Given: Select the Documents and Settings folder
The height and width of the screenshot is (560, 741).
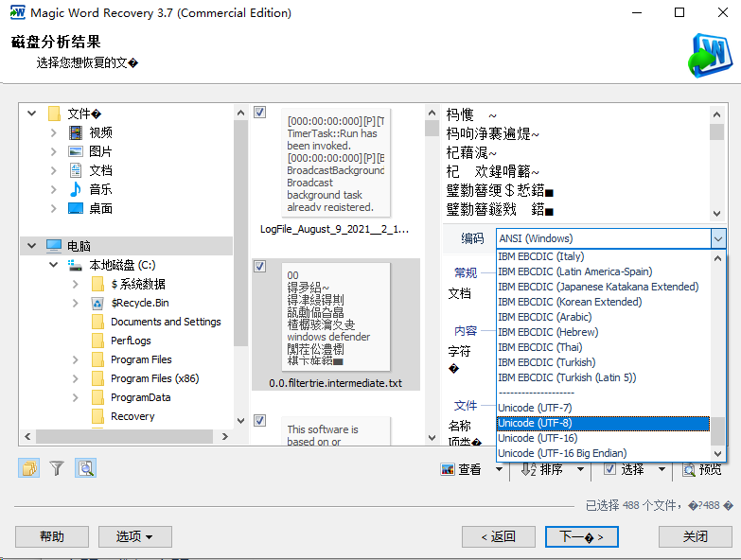Looking at the screenshot, I should click(x=166, y=322).
